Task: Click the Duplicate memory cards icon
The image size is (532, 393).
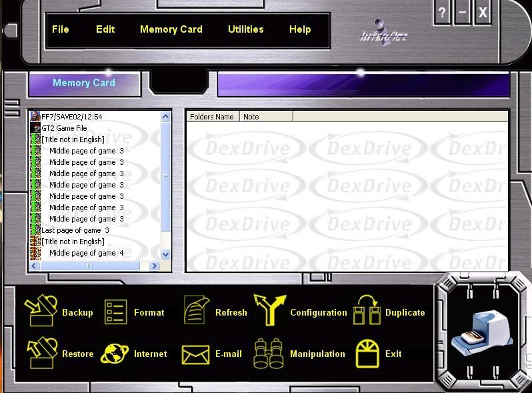Action: click(367, 310)
